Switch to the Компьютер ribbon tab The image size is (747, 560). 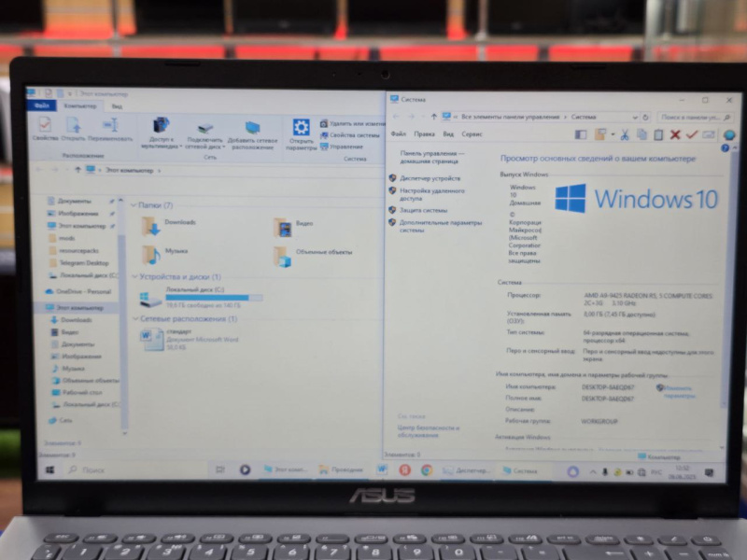80,105
